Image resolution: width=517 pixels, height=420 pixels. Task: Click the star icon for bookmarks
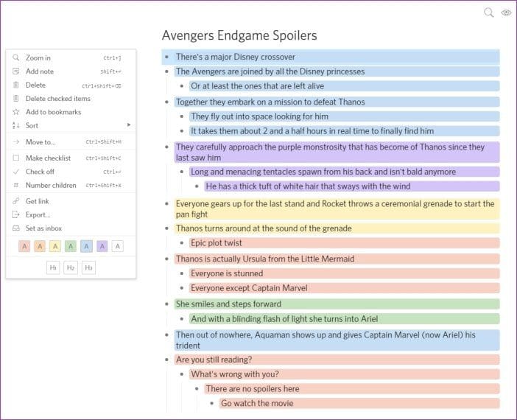coord(15,112)
